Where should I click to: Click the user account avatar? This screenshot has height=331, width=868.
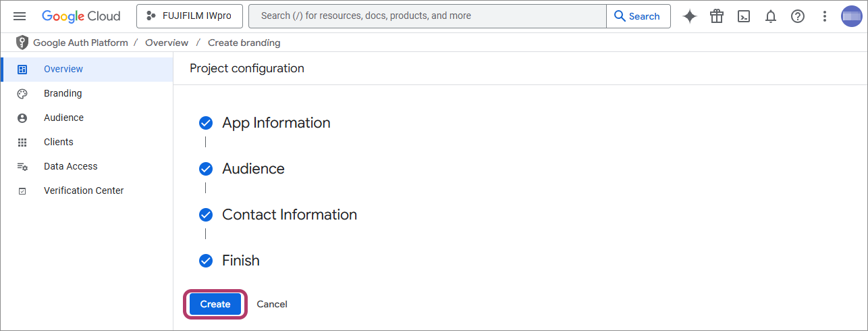pyautogui.click(x=851, y=16)
